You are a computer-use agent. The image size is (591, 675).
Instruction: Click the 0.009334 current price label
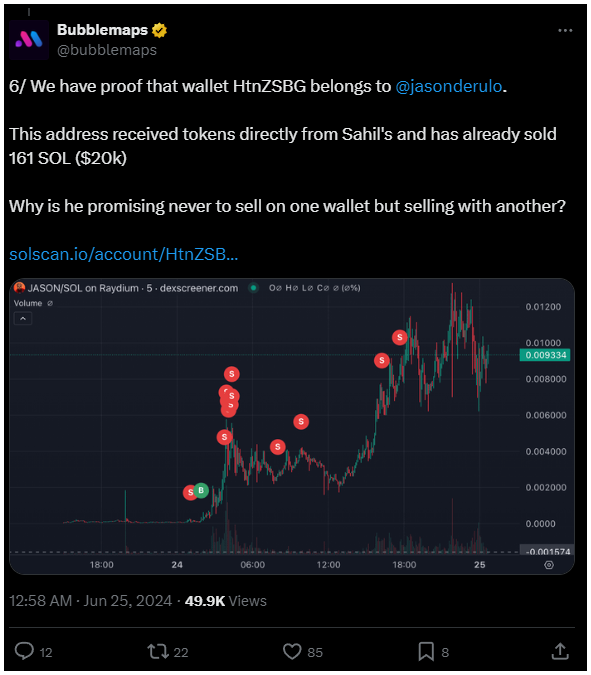[545, 355]
